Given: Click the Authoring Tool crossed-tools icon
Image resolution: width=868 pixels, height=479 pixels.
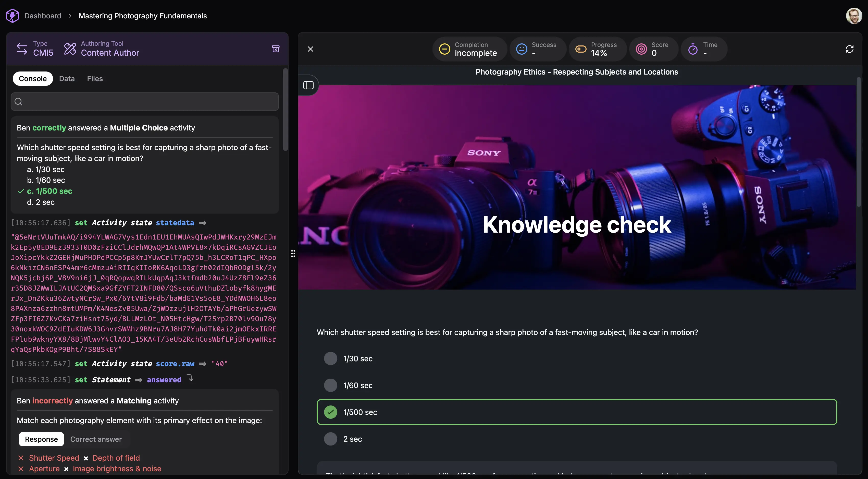Looking at the screenshot, I should click(70, 49).
